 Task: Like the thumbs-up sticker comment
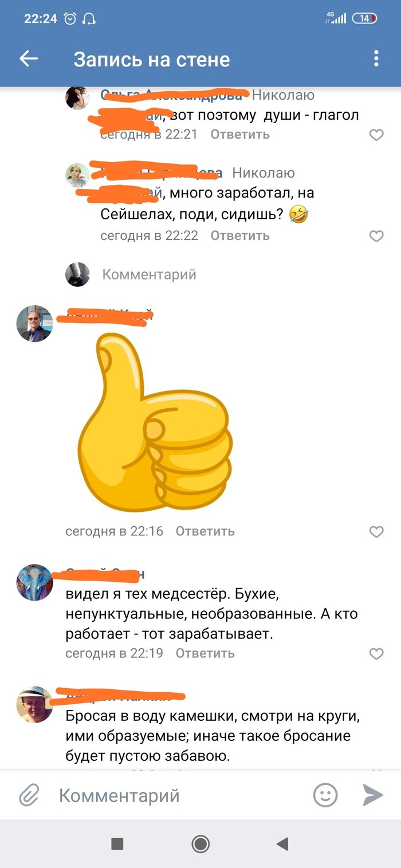(376, 532)
